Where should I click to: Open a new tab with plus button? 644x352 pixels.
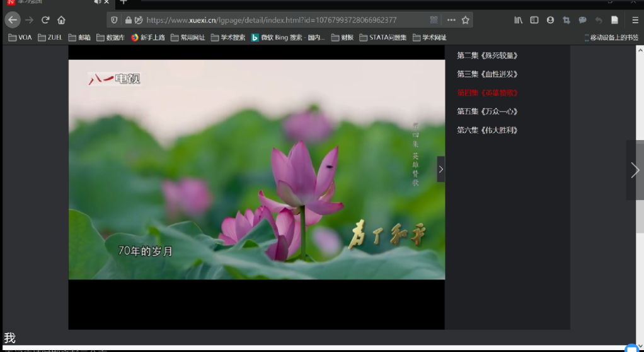(x=124, y=3)
